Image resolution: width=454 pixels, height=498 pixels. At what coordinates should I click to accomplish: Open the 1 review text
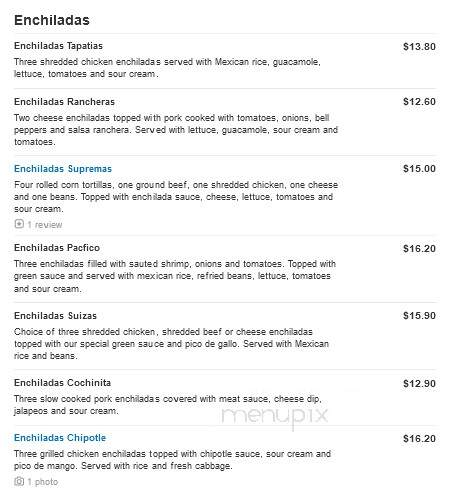click(x=45, y=225)
